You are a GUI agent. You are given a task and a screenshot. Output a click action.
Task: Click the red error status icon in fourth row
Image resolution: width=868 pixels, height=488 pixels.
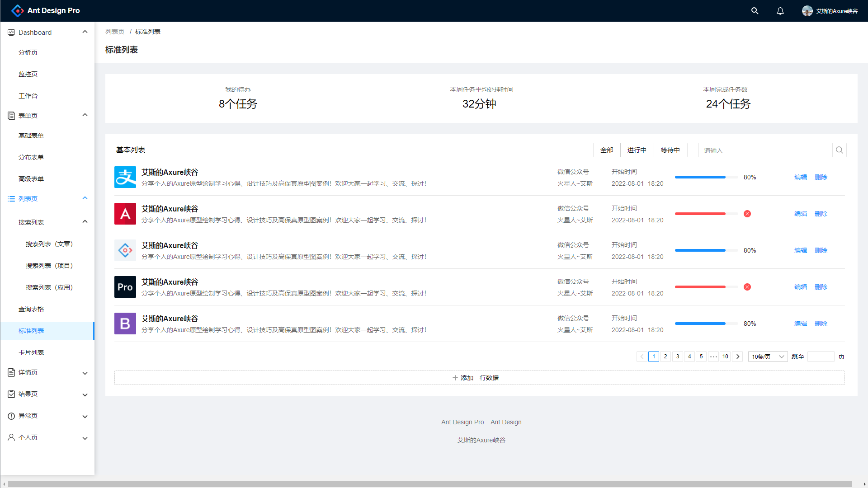[x=747, y=287]
